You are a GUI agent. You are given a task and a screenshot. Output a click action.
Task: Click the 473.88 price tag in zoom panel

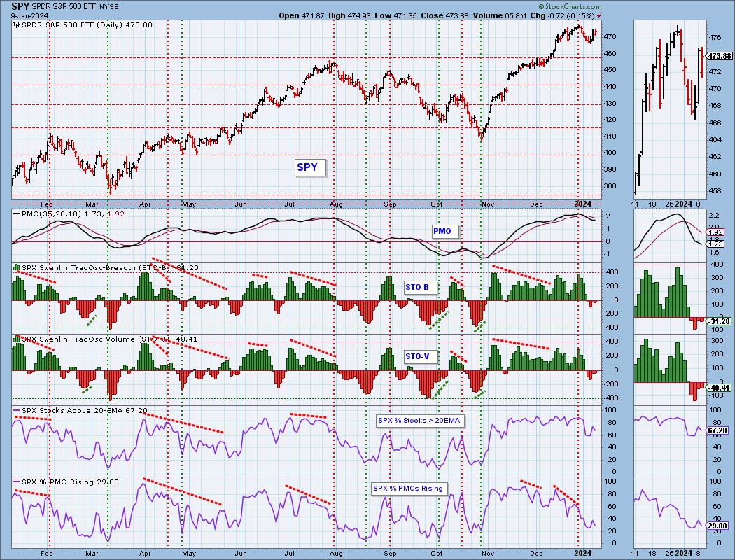719,56
